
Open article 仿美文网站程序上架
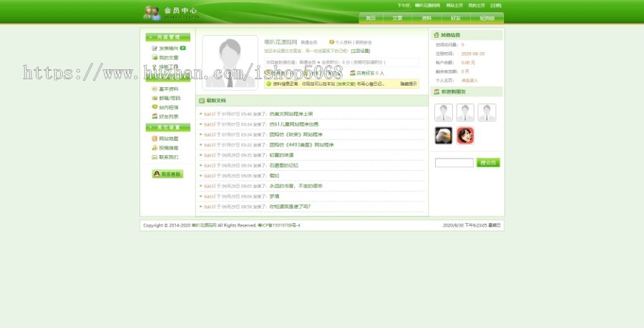click(291, 114)
